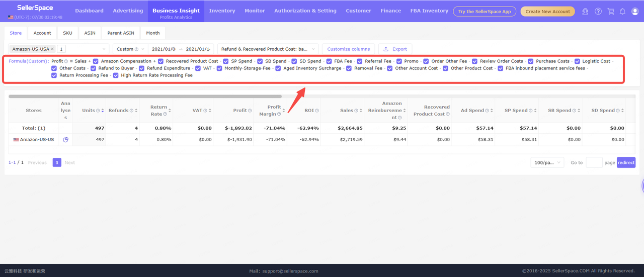Screen dimensions: 644x277
Task: Sort by the Refunds column arrows
Action: 137,111
